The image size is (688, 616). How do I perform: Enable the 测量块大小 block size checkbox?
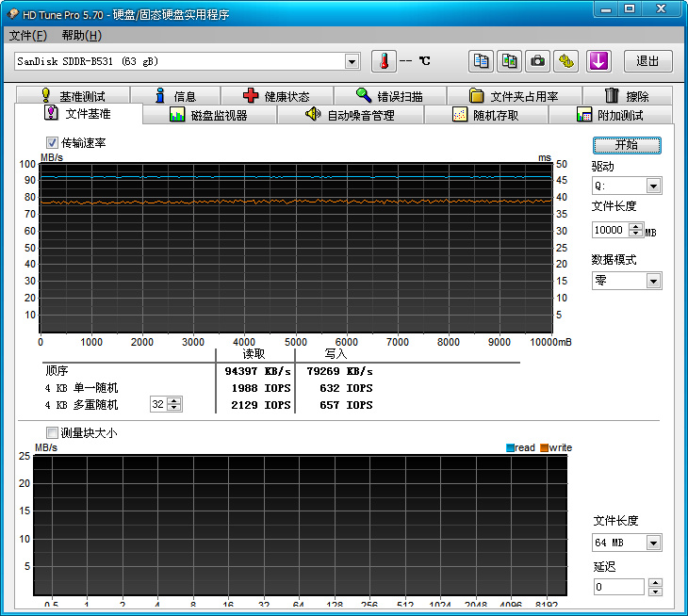point(52,432)
